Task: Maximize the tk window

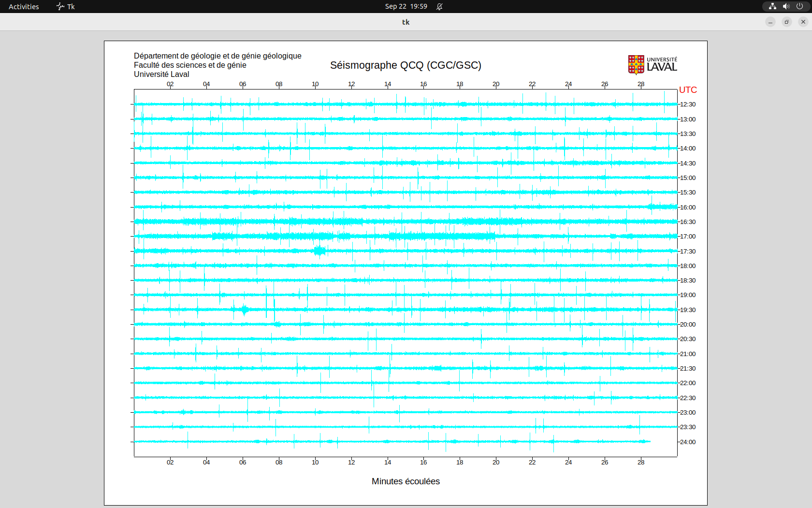Action: 787,22
